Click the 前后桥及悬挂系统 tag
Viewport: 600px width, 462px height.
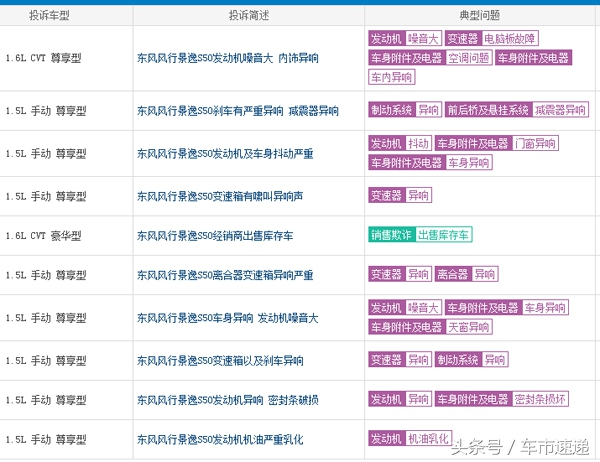point(488,110)
